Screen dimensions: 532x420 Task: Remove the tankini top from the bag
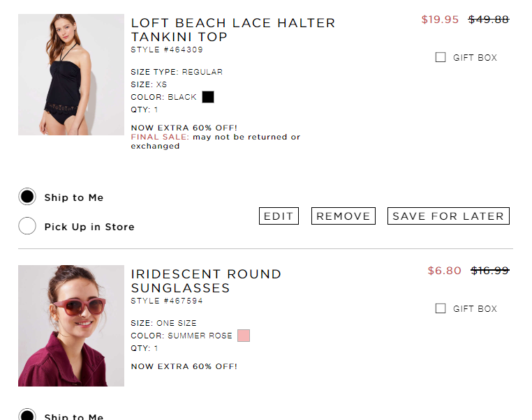pos(343,216)
